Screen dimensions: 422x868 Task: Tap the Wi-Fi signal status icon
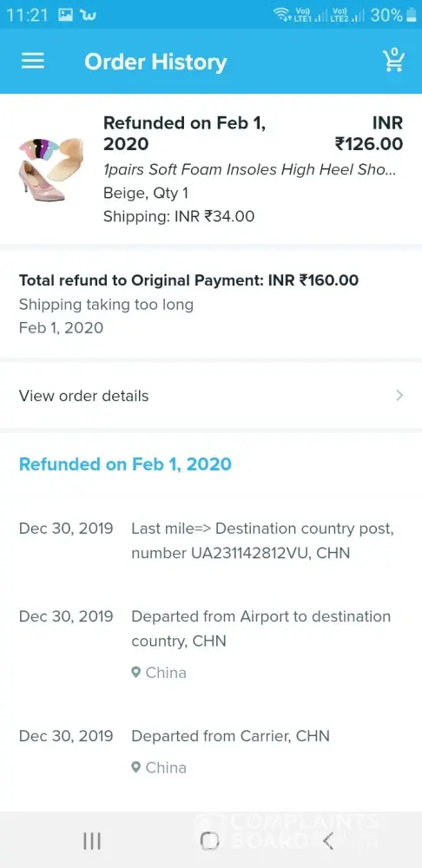pos(282,15)
